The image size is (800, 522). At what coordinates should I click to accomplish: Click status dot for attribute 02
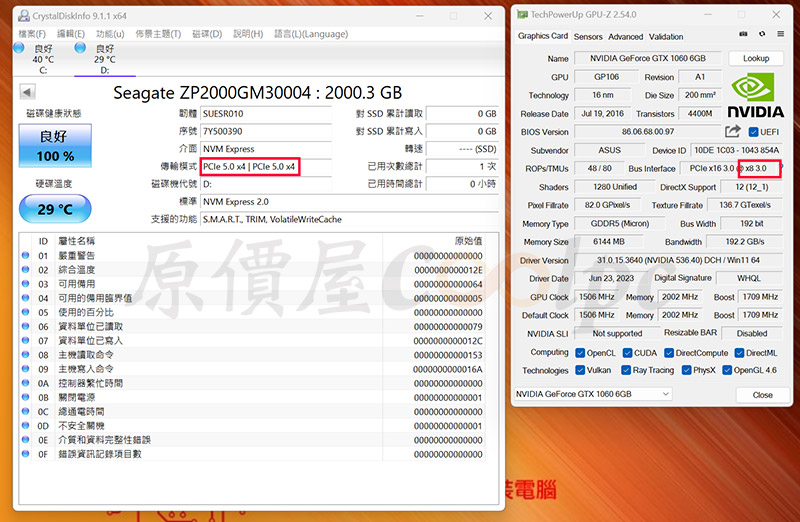(x=26, y=269)
